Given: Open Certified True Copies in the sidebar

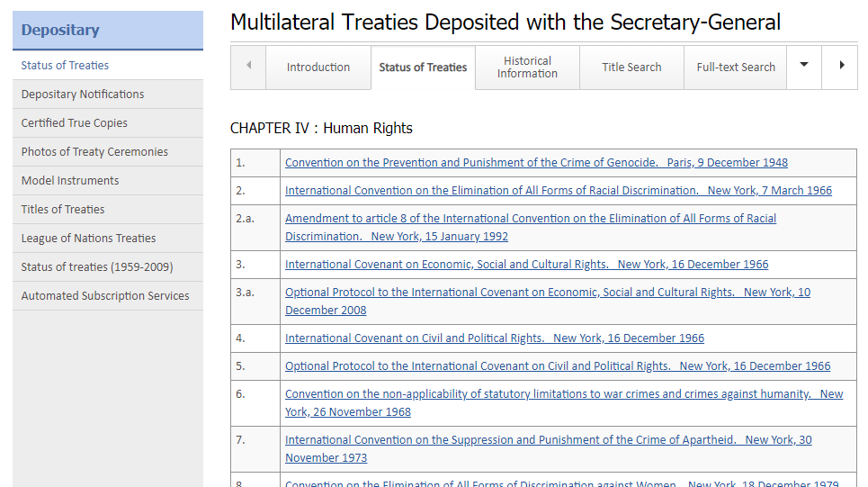Looking at the screenshot, I should [x=75, y=123].
